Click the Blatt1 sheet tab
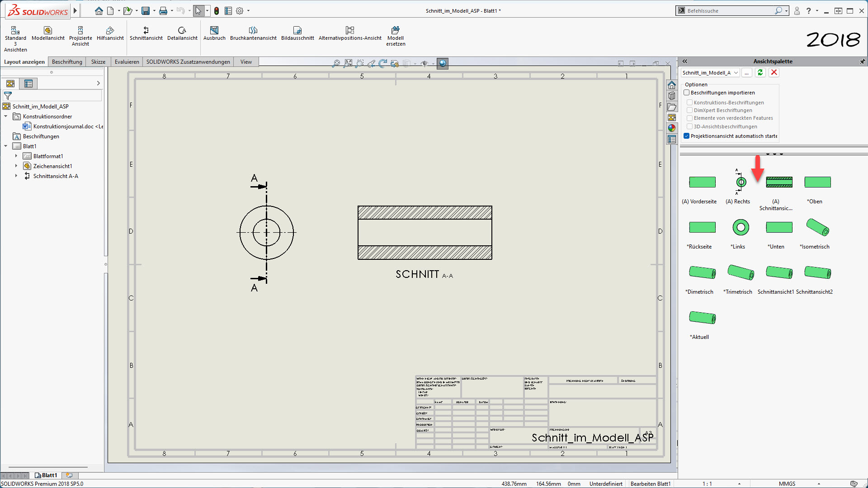The image size is (868, 488). pos(46,475)
